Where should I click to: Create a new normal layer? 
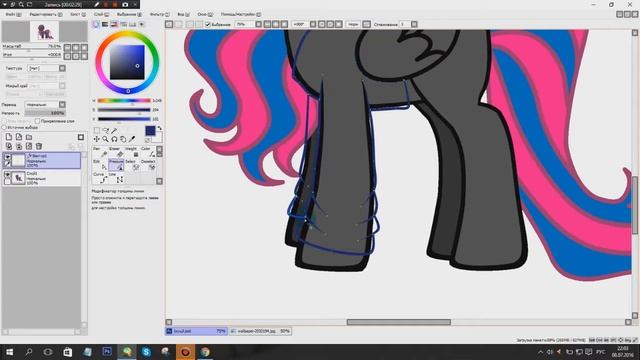[9, 137]
